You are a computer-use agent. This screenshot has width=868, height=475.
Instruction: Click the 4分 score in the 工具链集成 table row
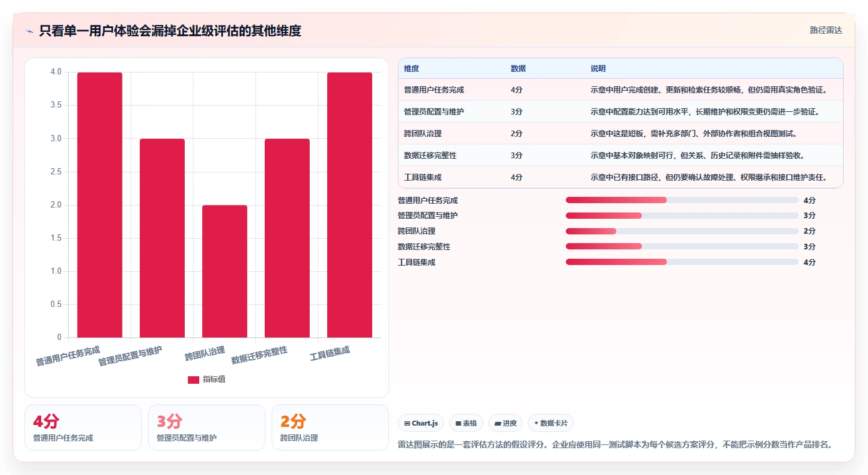[x=517, y=177]
